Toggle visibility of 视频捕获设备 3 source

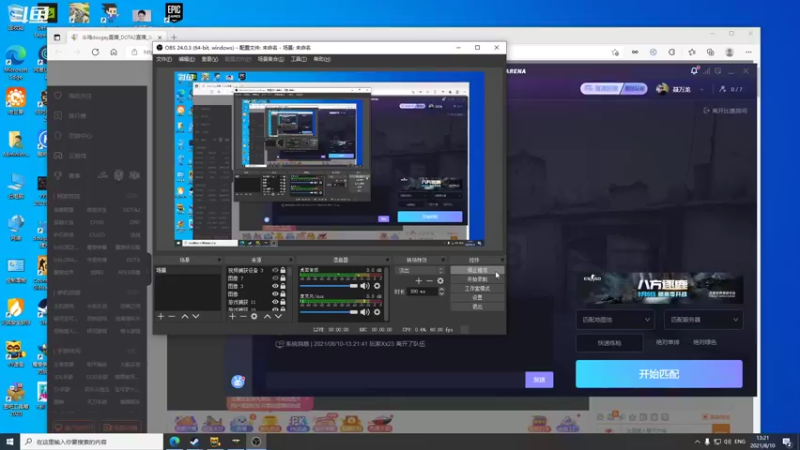pos(275,270)
